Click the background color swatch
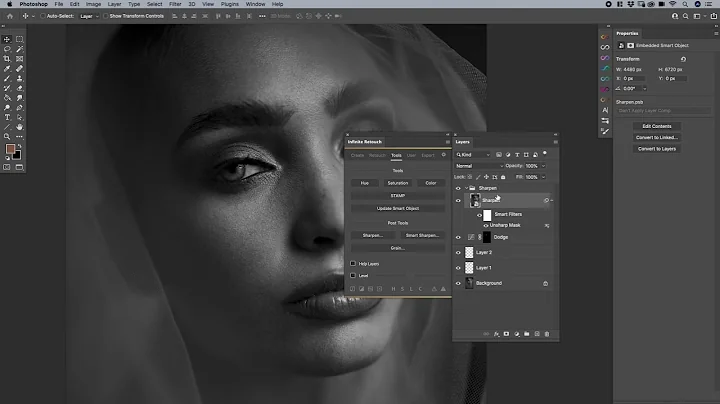The height and width of the screenshot is (404, 720). point(18,157)
